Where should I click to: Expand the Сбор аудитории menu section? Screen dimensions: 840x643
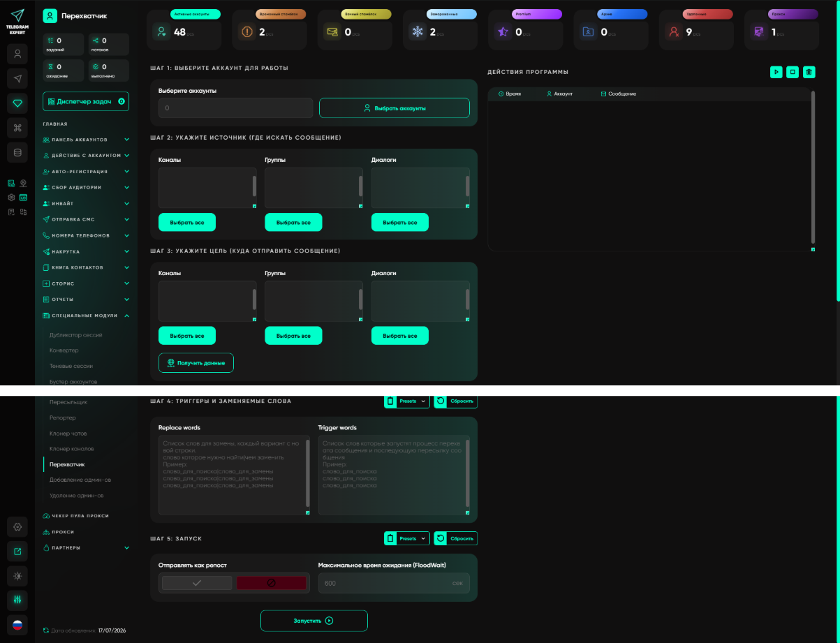(x=87, y=188)
